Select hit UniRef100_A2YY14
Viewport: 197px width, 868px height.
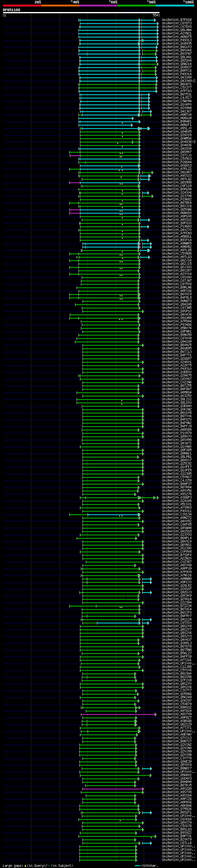(177, 274)
